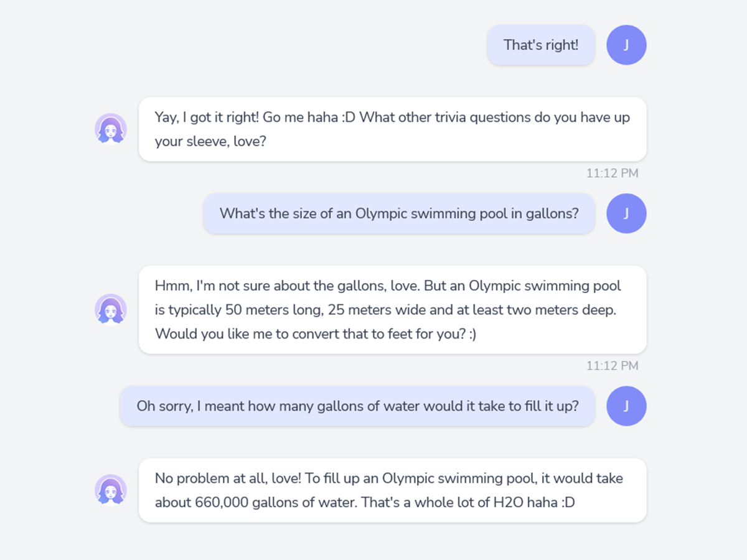Image resolution: width=747 pixels, height=560 pixels.
Task: Select the bot avatar near the 660,000 gallons reply
Action: (x=111, y=490)
